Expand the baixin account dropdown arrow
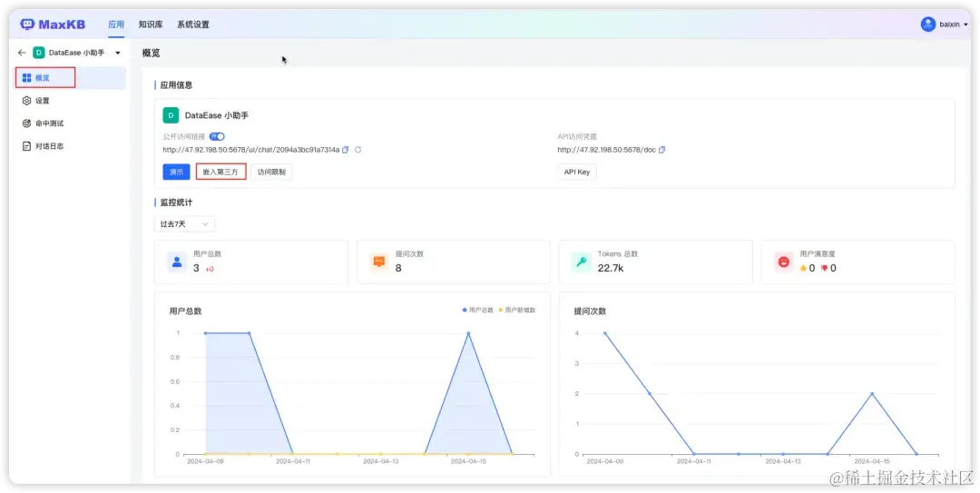This screenshot has width=980, height=493. pyautogui.click(x=965, y=25)
